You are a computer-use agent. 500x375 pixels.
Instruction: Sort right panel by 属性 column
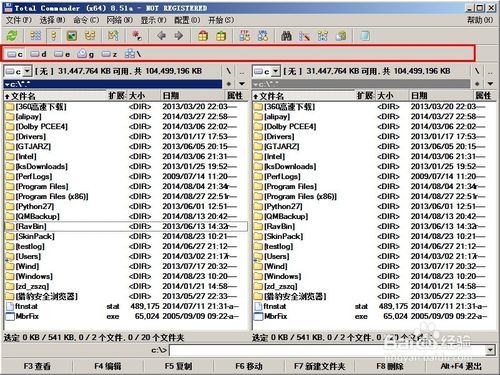[485, 96]
